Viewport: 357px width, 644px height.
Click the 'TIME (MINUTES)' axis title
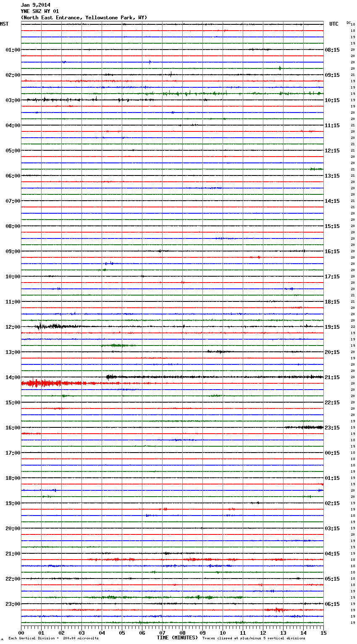click(x=177, y=638)
